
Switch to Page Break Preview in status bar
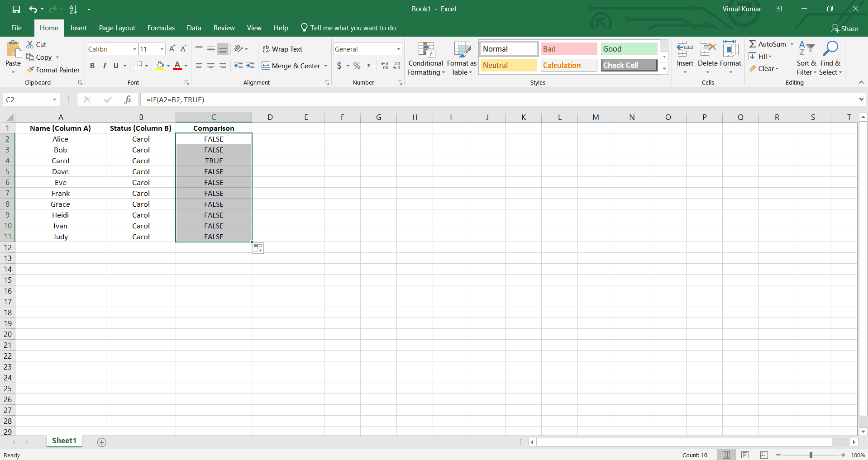(x=764, y=455)
